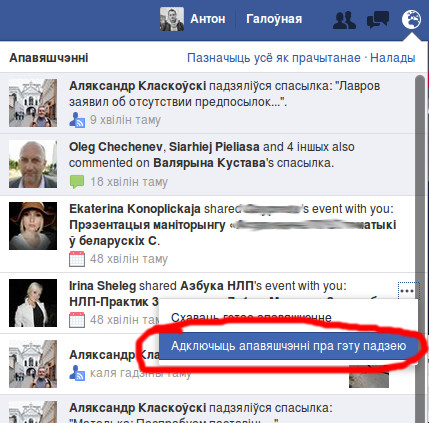Screen dimensions: 429x423
Task: Click the calendar icon by Ekaterina's notification
Action: [77, 259]
